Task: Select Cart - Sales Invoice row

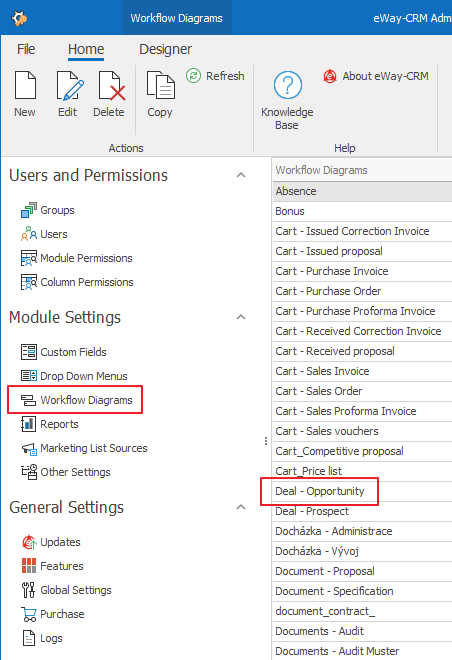Action: (362, 371)
